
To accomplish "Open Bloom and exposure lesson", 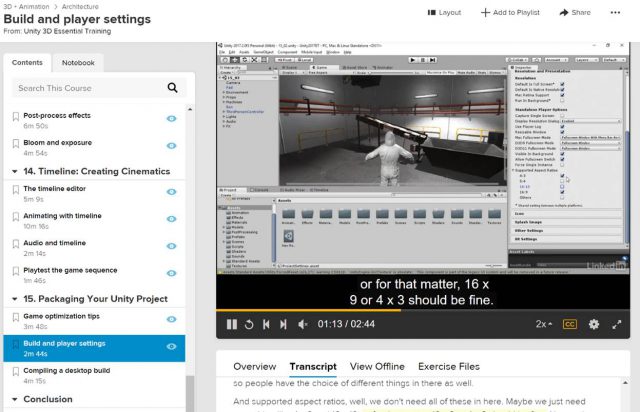I will (58, 143).
